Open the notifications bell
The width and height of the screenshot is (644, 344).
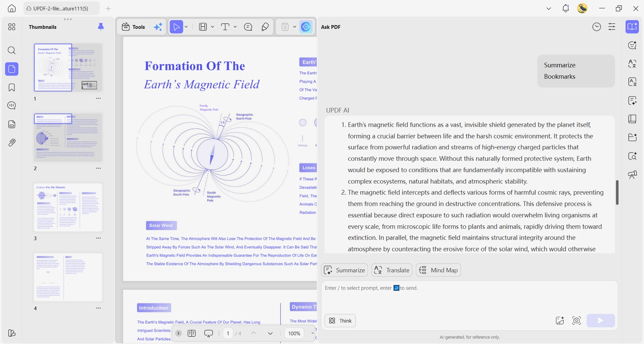[566, 8]
